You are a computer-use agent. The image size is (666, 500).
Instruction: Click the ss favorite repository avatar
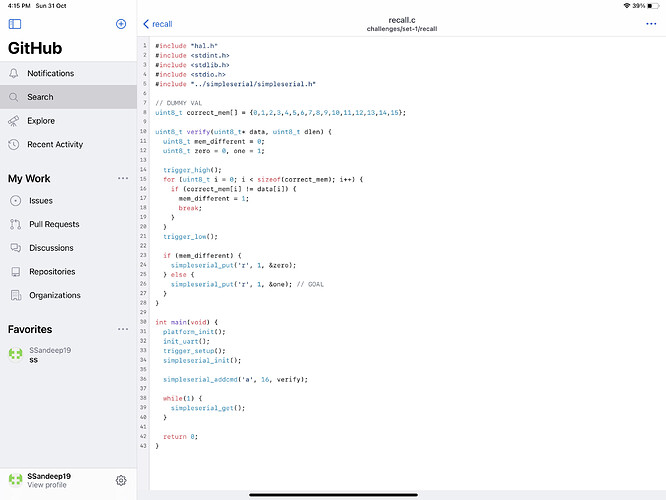point(16,353)
